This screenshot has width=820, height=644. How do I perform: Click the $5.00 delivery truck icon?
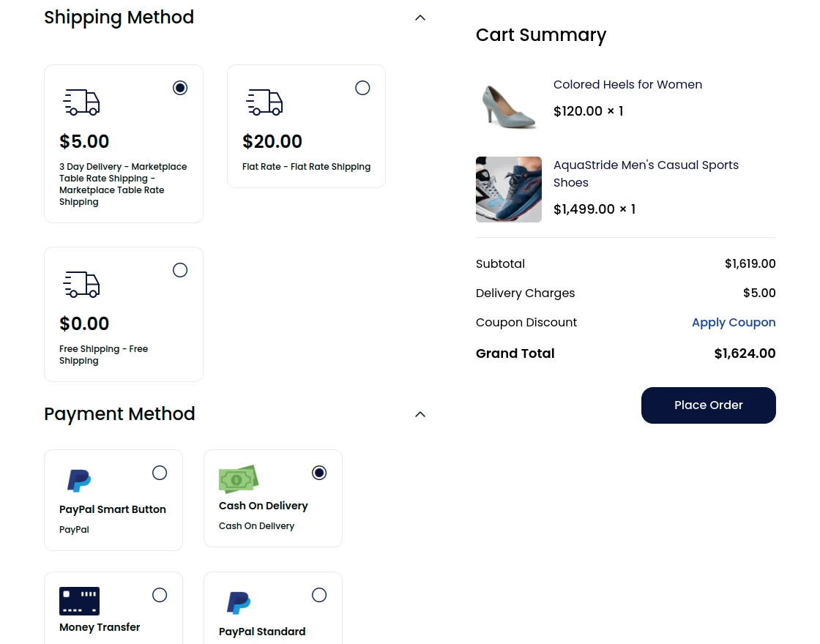point(81,102)
